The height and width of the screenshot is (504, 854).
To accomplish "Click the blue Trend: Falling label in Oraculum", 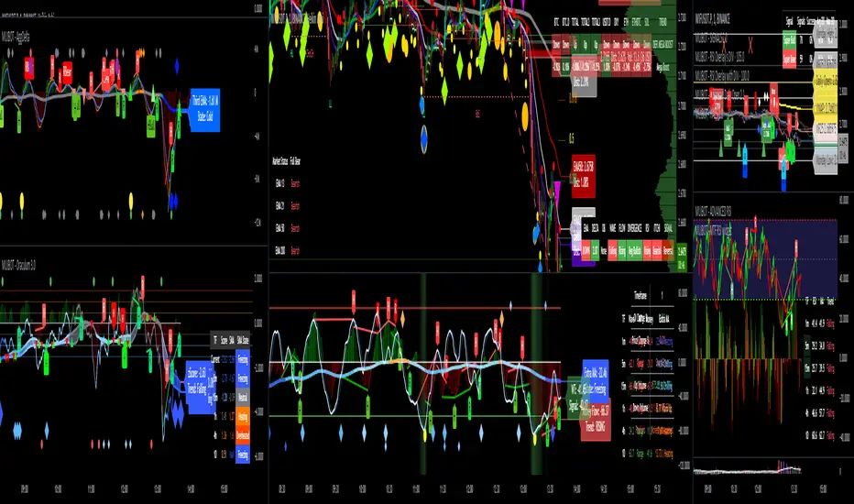I will 200,386.
